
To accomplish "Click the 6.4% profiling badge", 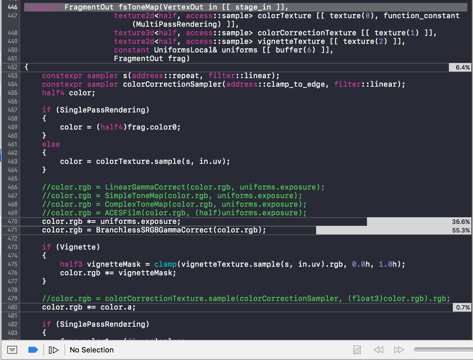I will [x=461, y=68].
